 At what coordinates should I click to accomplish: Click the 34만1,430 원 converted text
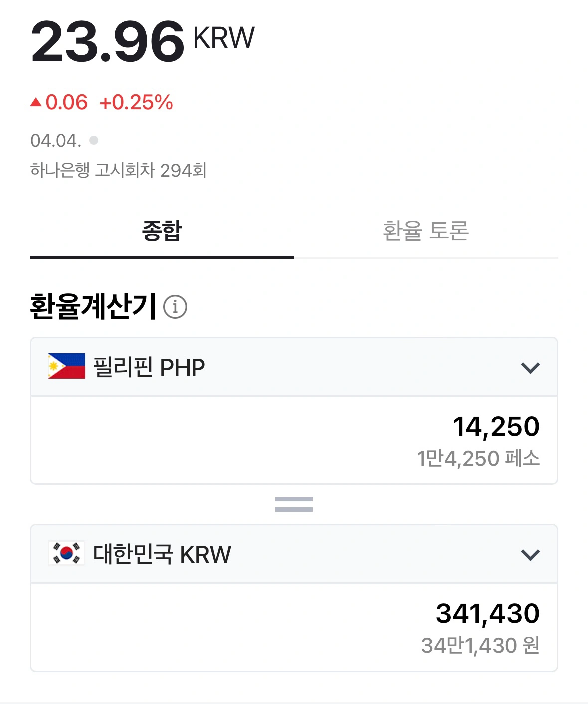pos(480,644)
